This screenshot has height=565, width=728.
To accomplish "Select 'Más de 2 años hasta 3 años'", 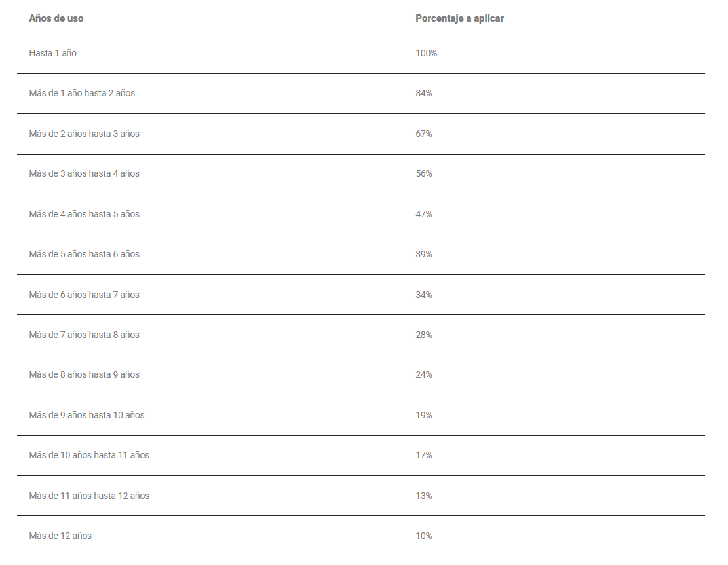I will point(84,134).
